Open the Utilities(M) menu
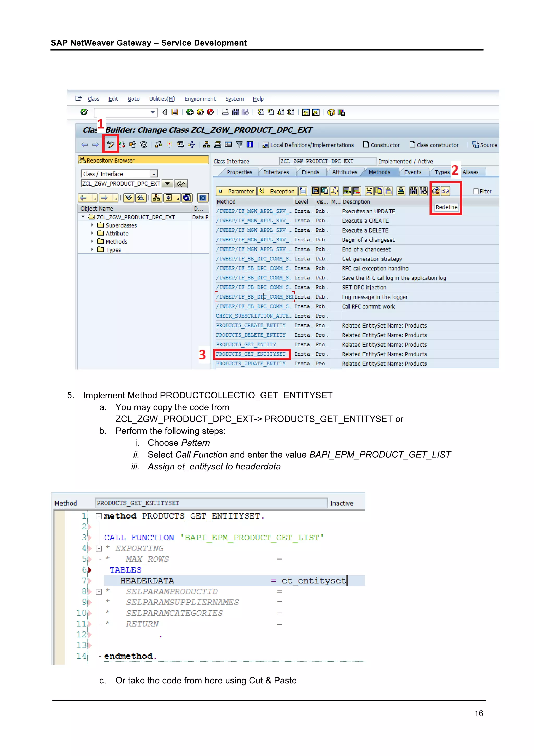The width and height of the screenshot is (534, 756). (x=162, y=99)
